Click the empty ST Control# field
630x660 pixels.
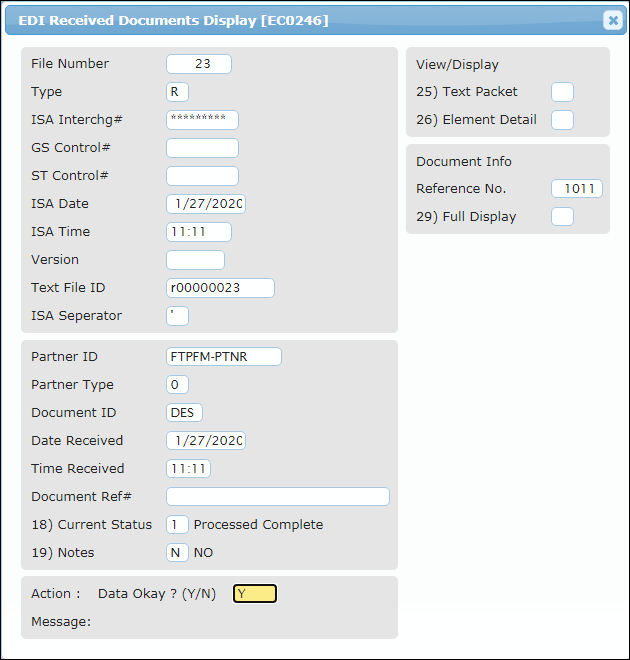202,176
